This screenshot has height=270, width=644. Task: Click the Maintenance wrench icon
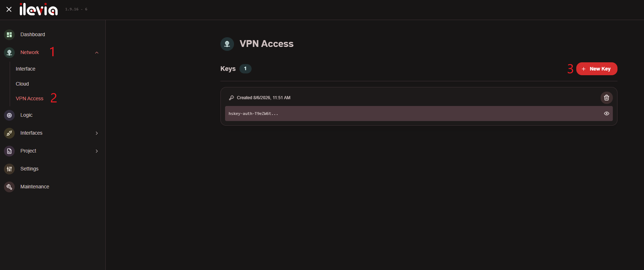coord(9,187)
